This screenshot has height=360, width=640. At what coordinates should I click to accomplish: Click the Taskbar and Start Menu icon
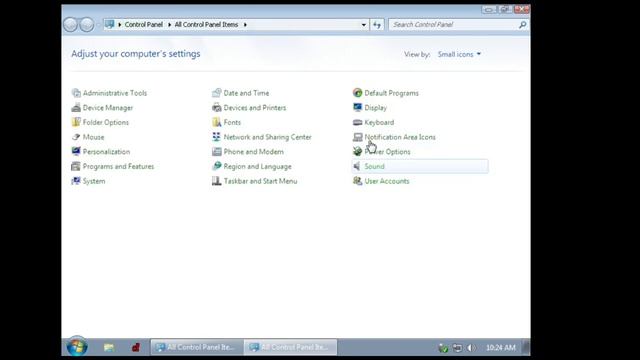[x=217, y=181]
